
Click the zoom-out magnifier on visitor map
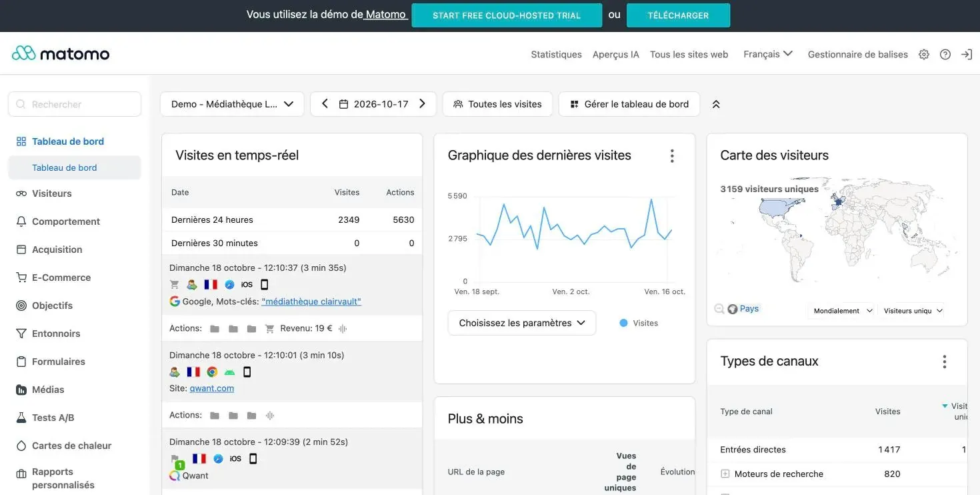coord(719,309)
